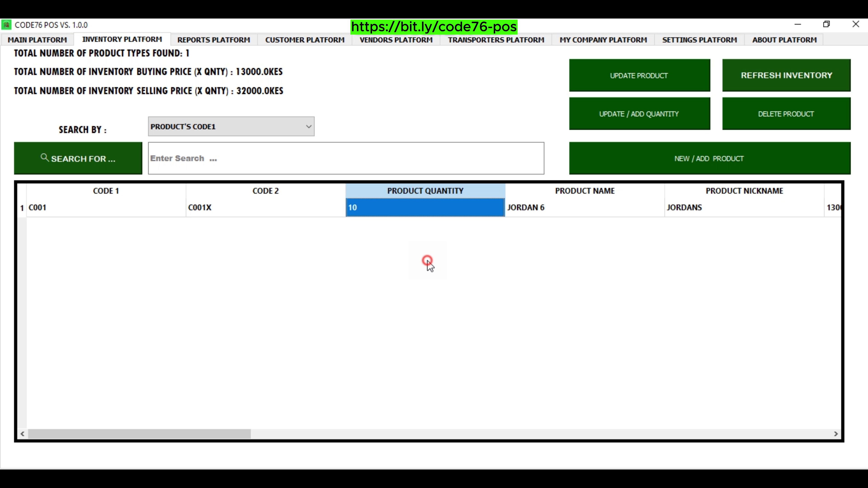This screenshot has height=488, width=868.
Task: Click the left scroll arrow of the table
Action: (22, 434)
